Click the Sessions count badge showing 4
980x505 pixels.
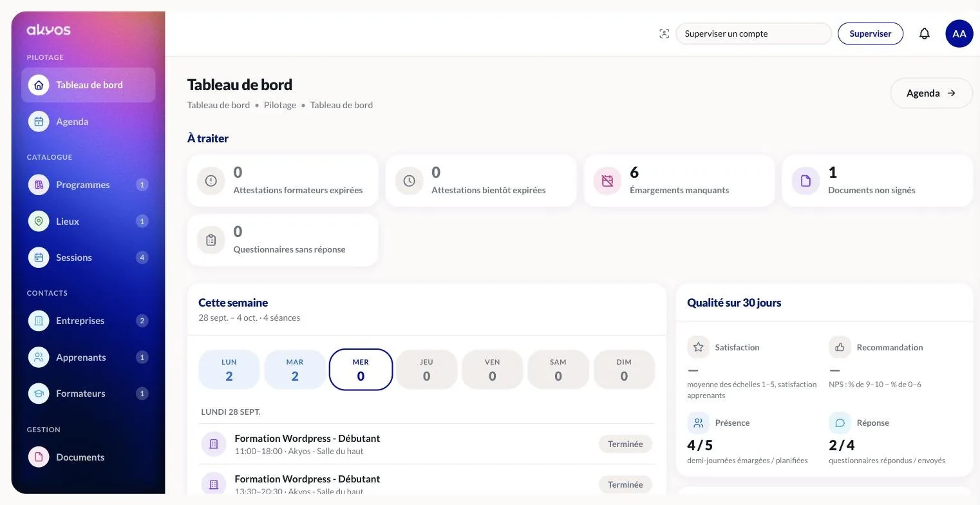142,258
